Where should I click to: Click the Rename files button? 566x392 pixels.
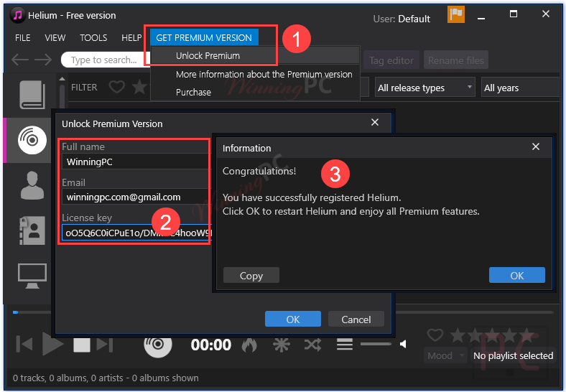coord(456,60)
